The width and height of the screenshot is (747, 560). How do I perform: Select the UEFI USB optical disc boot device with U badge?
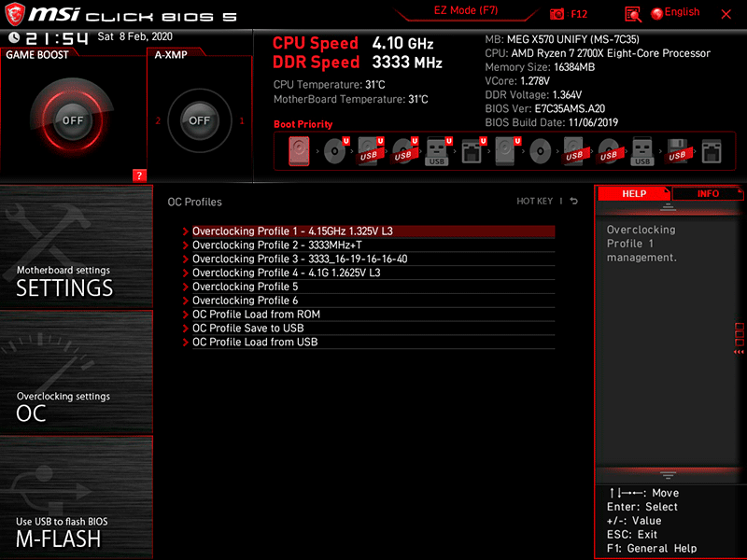tap(405, 151)
